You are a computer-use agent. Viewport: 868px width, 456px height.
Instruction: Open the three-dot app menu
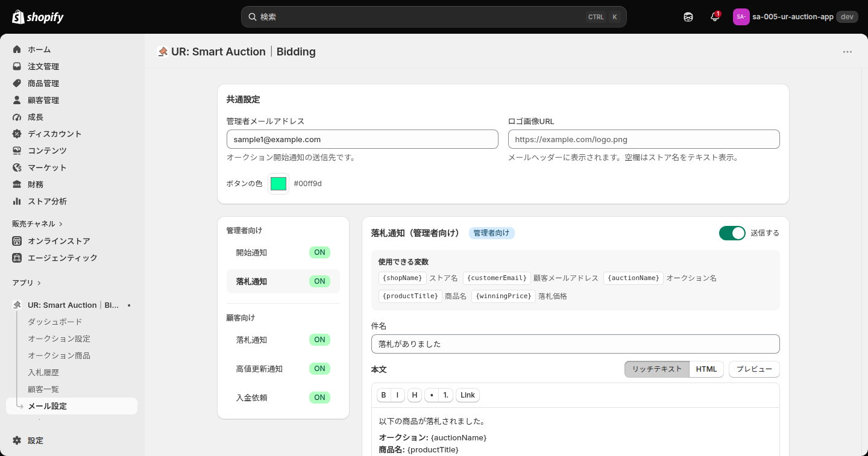point(848,52)
